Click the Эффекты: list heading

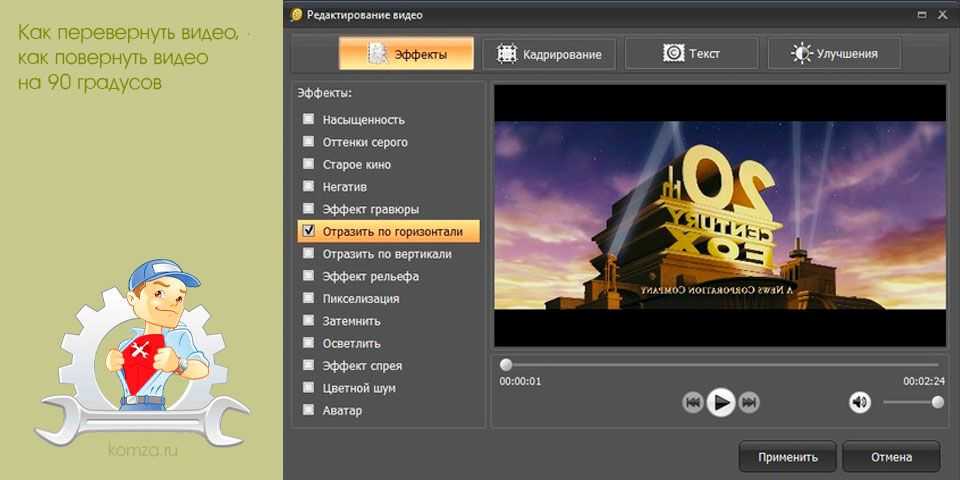pyautogui.click(x=324, y=94)
